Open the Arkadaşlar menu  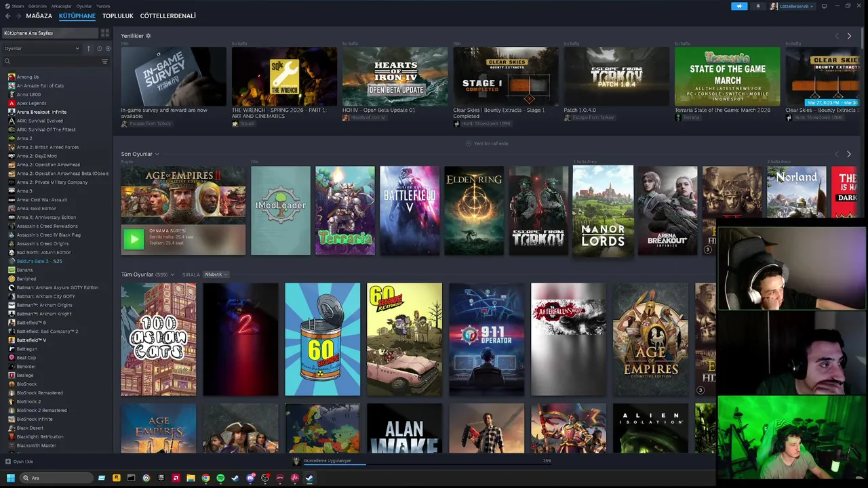(61, 6)
